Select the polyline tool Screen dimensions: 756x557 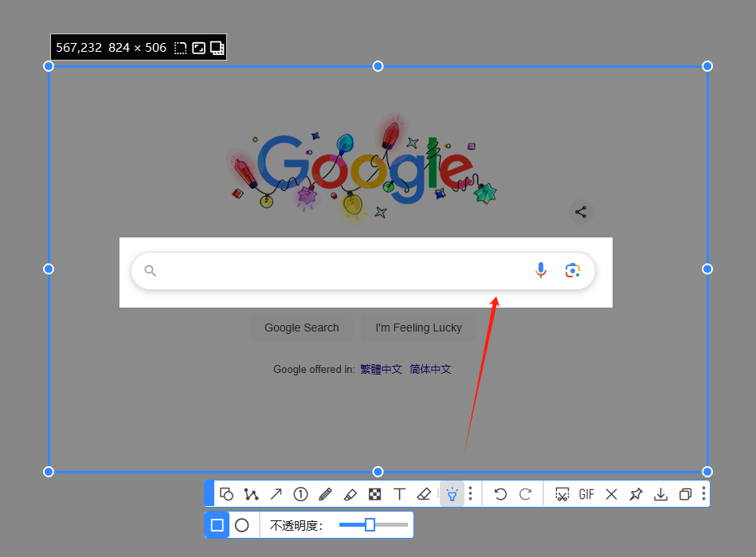point(251,494)
